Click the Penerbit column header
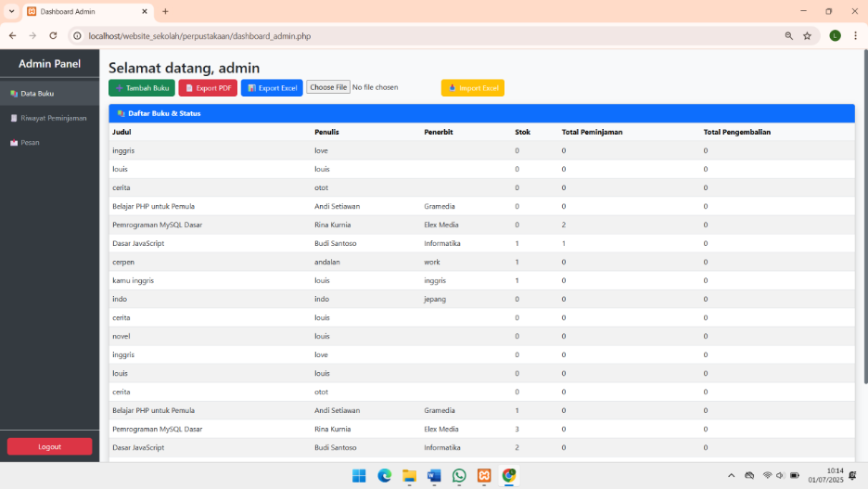The image size is (868, 489). (439, 132)
